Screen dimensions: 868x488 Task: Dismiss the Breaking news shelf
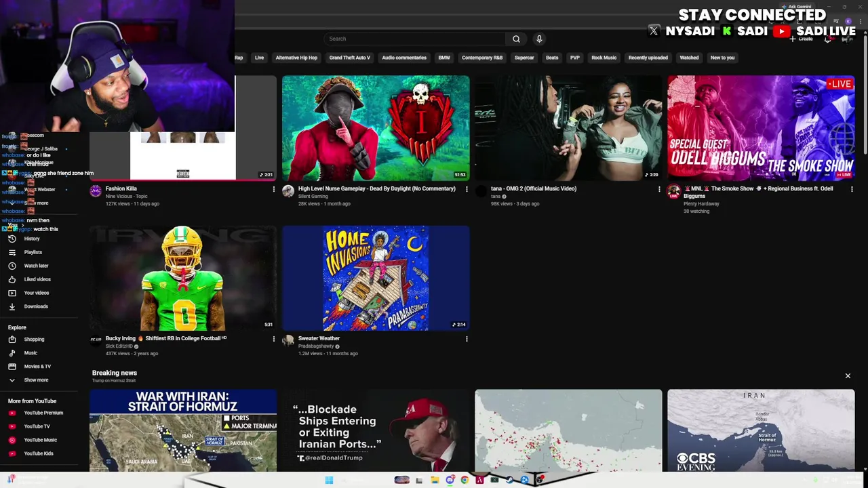pos(848,375)
